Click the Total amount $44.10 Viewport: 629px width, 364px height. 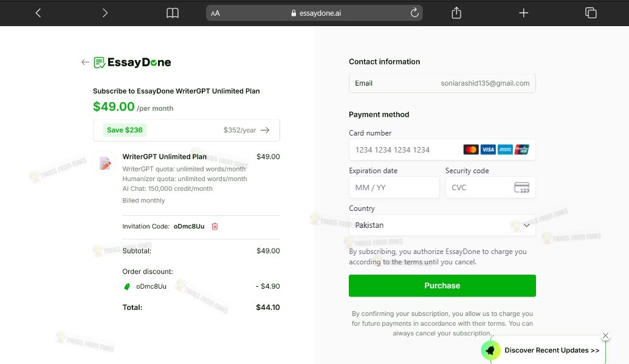(x=268, y=307)
